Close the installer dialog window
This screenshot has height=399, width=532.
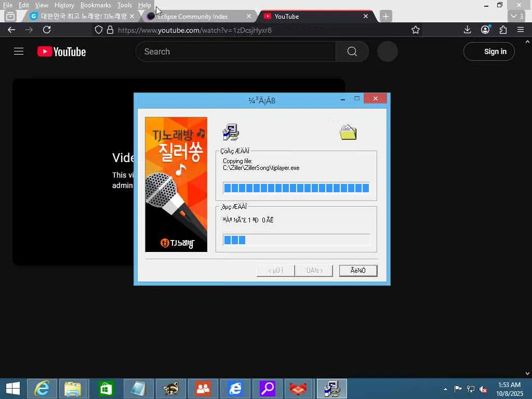375,98
